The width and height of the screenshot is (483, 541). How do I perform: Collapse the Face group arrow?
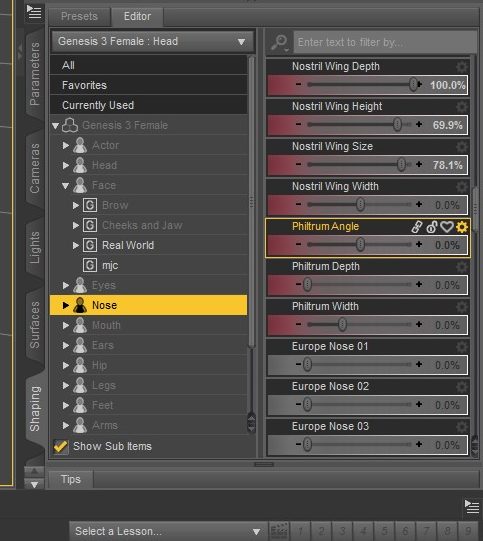coord(66,186)
